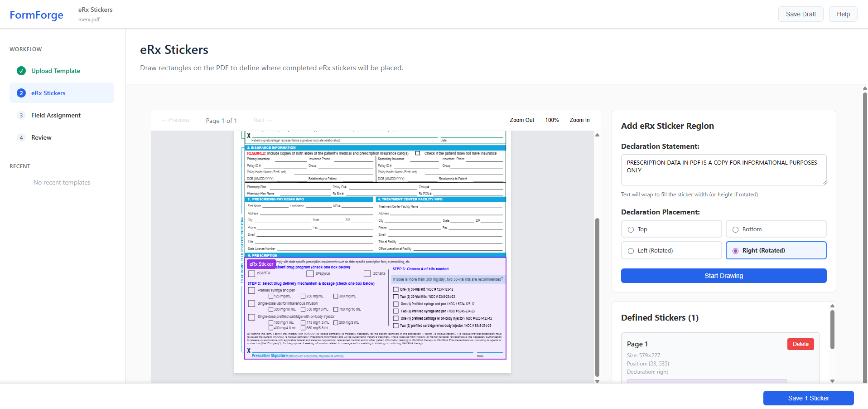The width and height of the screenshot is (868, 409).
Task: Click the step 2 badge next to eRx Stickers
Action: coord(21,93)
